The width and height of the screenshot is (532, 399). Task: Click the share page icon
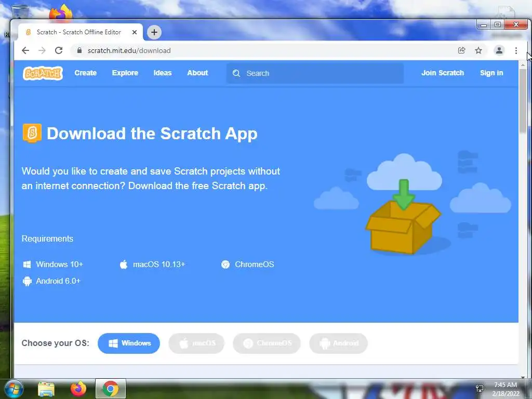click(461, 50)
